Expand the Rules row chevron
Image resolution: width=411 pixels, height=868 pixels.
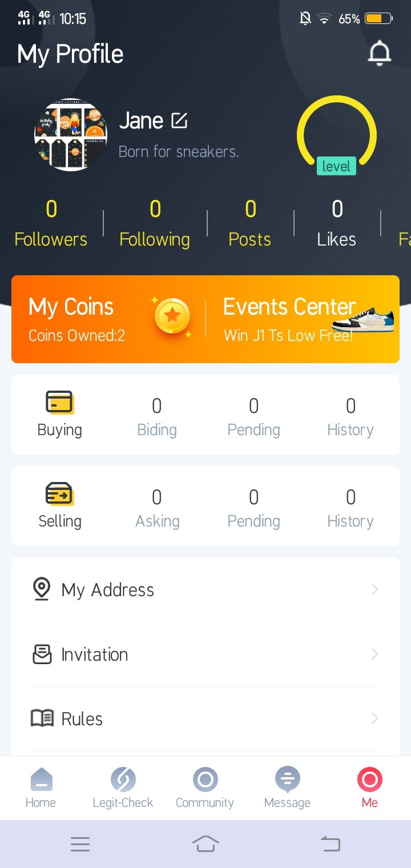tap(374, 718)
